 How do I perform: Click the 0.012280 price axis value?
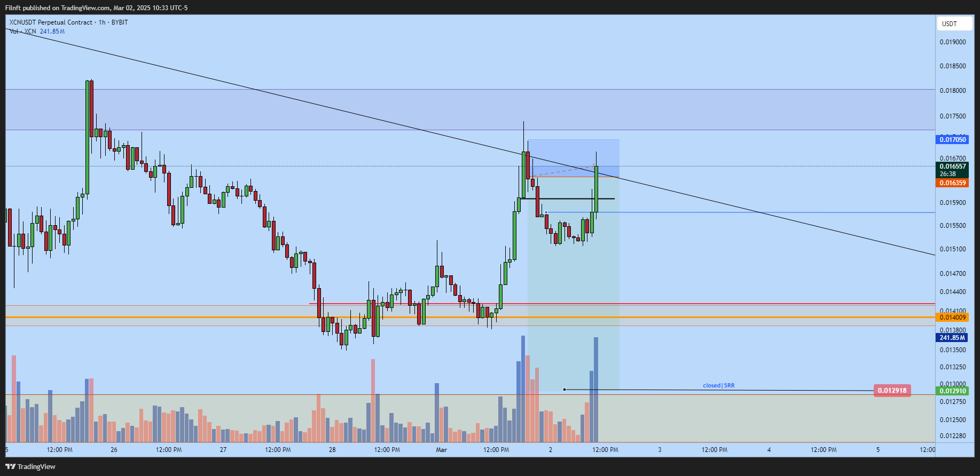tap(953, 436)
